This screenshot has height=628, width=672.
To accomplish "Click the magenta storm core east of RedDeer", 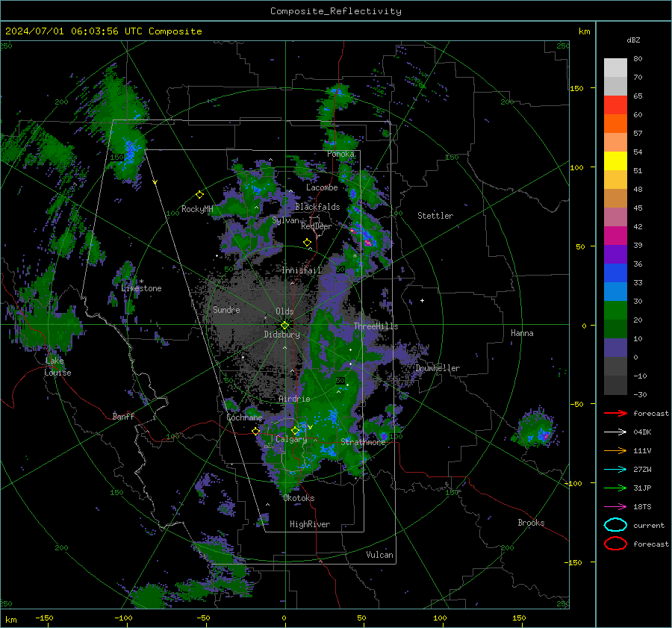I will click(367, 243).
